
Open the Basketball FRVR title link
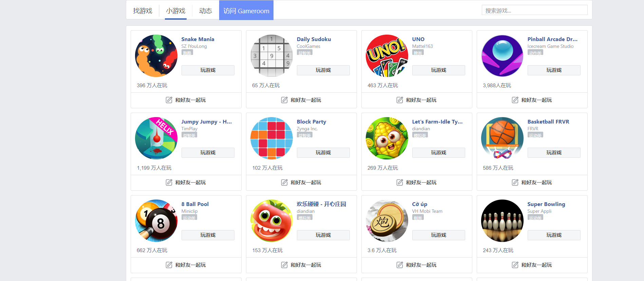pos(548,121)
